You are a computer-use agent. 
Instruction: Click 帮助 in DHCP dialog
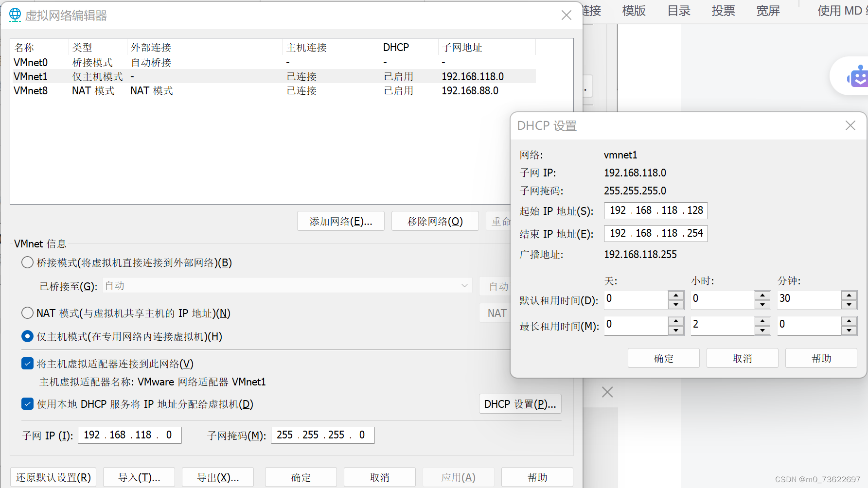click(x=821, y=358)
